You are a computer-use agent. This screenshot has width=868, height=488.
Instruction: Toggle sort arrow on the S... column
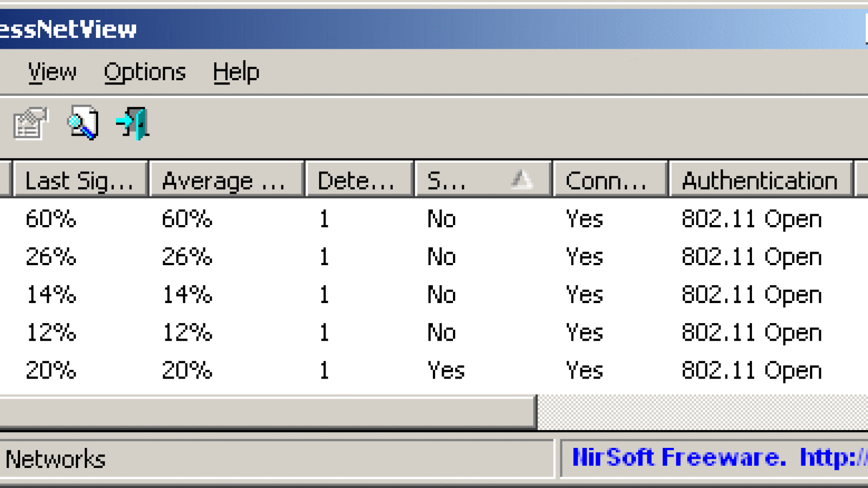(521, 179)
